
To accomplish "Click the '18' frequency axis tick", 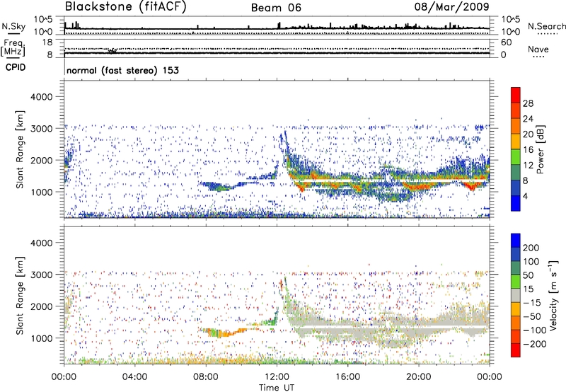I will point(47,42).
